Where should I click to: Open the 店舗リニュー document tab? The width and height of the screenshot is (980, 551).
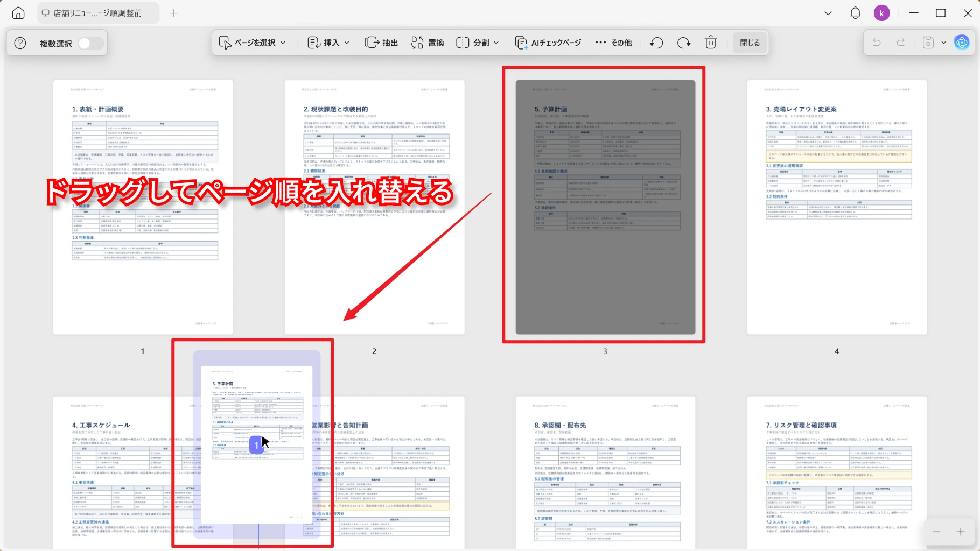[98, 13]
